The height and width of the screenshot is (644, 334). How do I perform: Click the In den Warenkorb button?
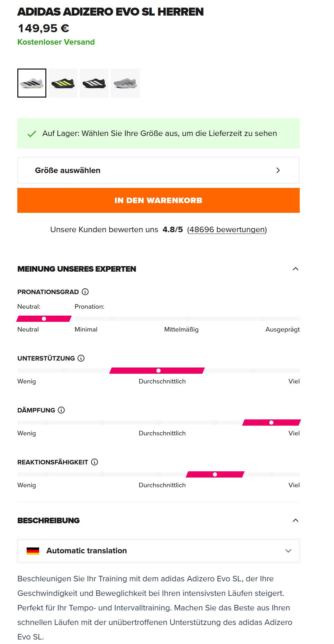(x=158, y=200)
